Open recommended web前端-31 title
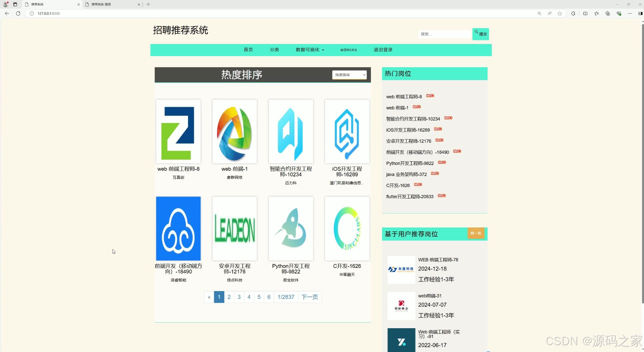The height and width of the screenshot is (352, 644). click(430, 296)
